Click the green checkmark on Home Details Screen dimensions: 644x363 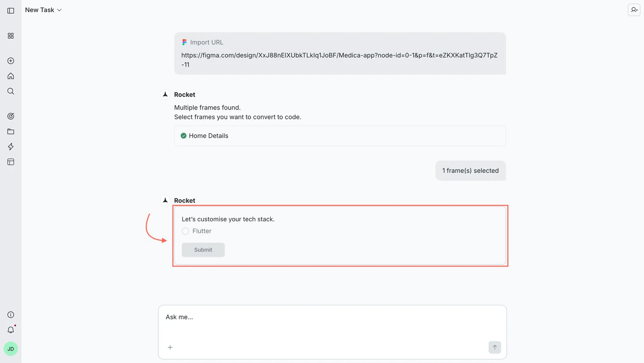183,135
